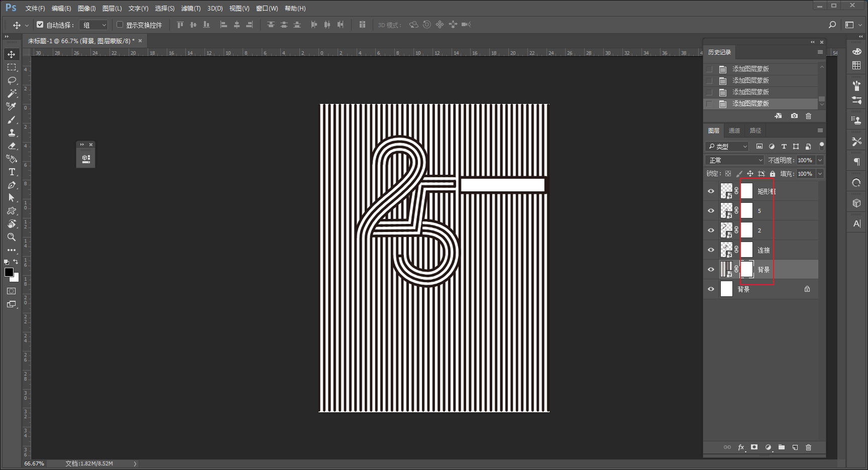Delete current history state

click(808, 116)
